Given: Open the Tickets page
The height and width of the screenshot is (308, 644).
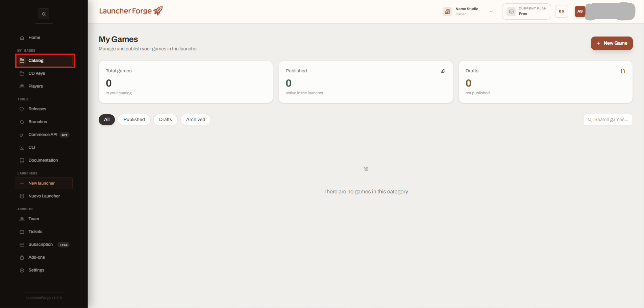Looking at the screenshot, I should 44,232.
